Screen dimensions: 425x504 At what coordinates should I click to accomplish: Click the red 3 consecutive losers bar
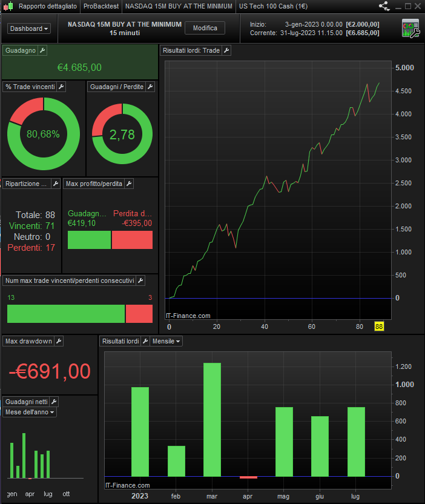tap(139, 314)
